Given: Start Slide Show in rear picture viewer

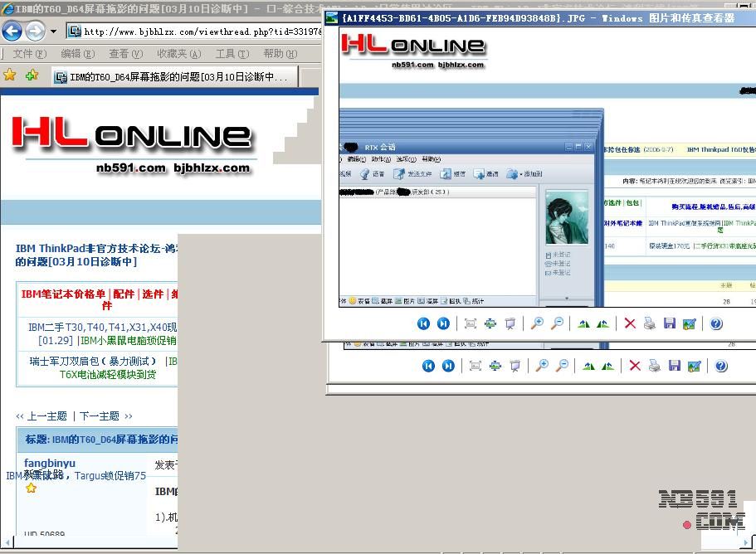Looking at the screenshot, I should click(x=515, y=366).
